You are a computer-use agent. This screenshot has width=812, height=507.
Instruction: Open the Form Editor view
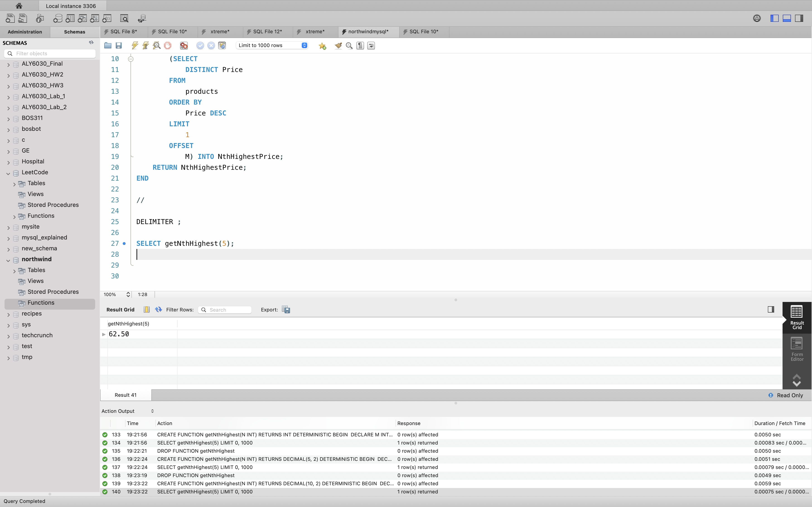pyautogui.click(x=797, y=349)
